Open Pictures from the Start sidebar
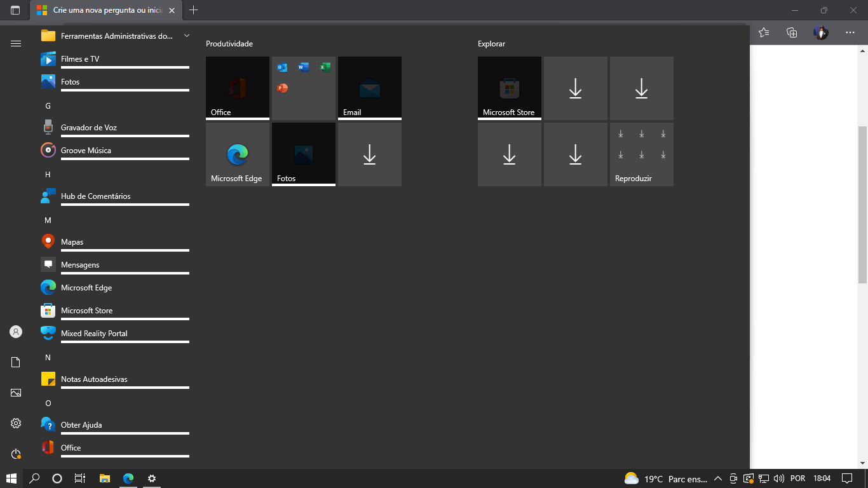The height and width of the screenshot is (488, 868). (x=16, y=393)
